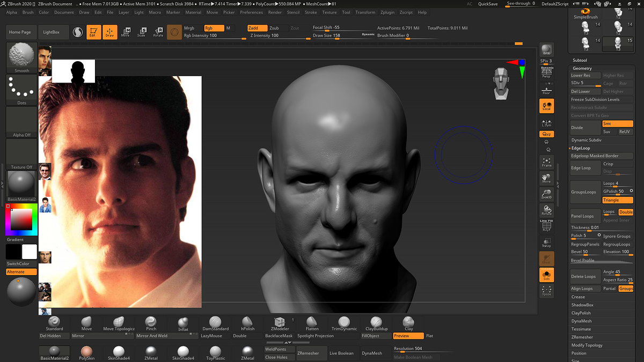Activate the Scale gizmo mode
Screen dimensions: 644x362
(x=142, y=32)
